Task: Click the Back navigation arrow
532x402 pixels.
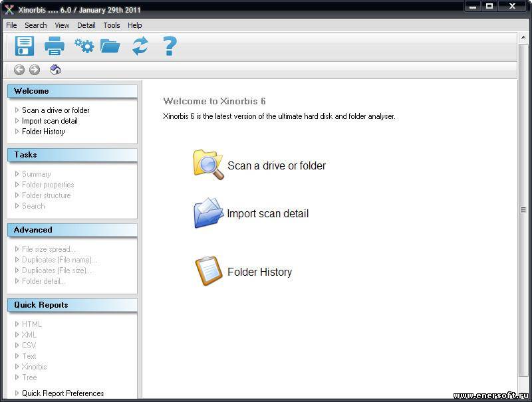Action: pyautogui.click(x=19, y=70)
